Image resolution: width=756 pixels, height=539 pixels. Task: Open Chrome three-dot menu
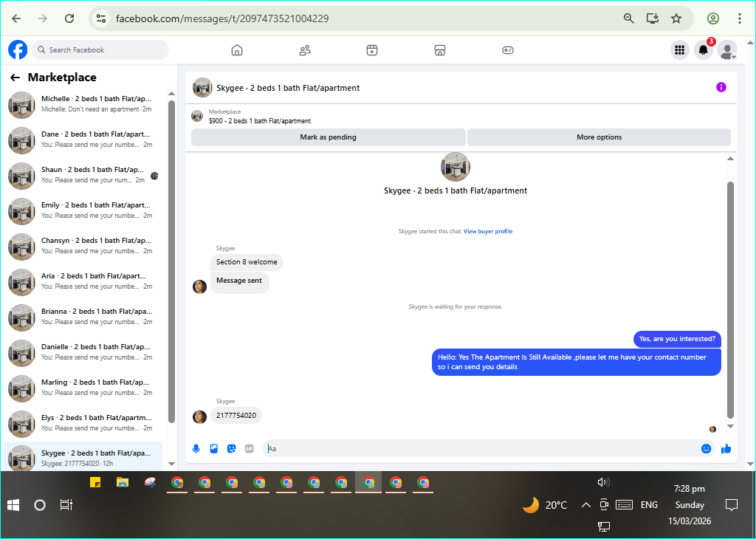(740, 18)
